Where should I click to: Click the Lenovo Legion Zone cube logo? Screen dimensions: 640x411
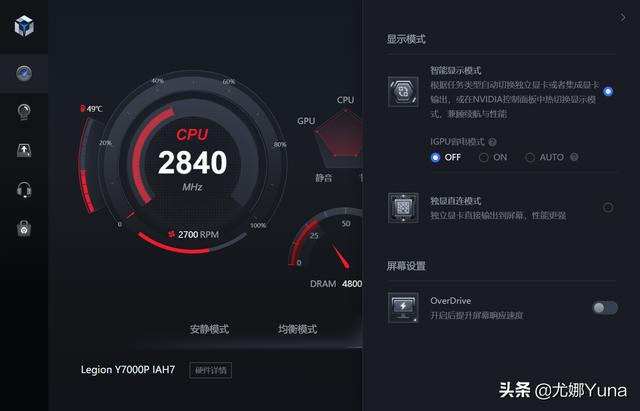pyautogui.click(x=24, y=26)
